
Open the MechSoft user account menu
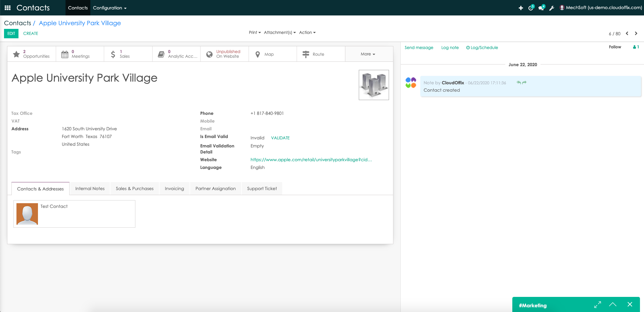(x=601, y=8)
